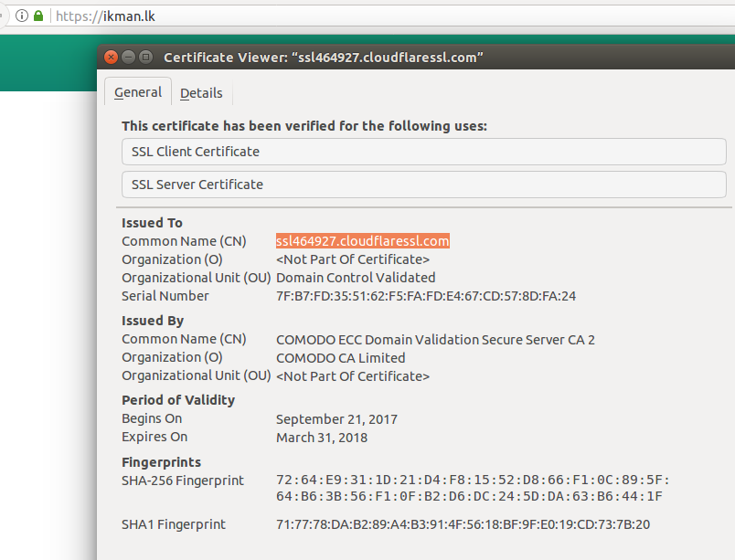Click the SHA-256 fingerprint value
735x560 pixels.
(473, 488)
